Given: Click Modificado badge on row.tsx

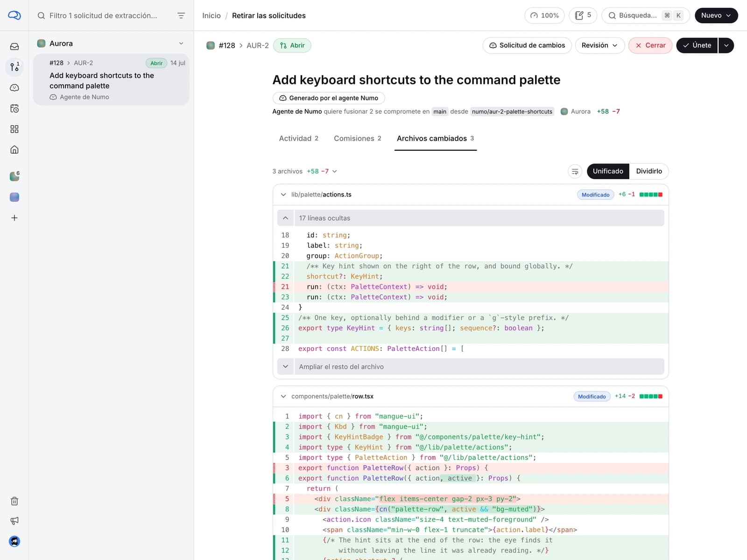Looking at the screenshot, I should point(592,397).
